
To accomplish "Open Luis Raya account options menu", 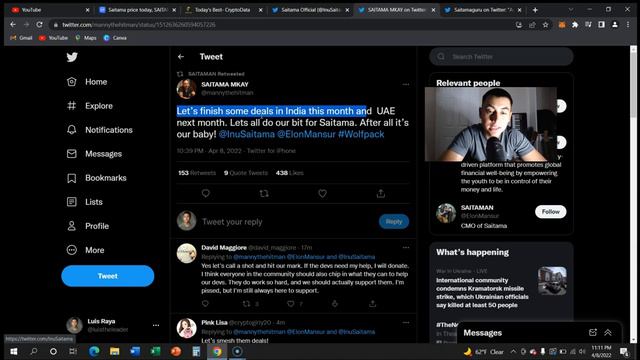I will 156,325.
